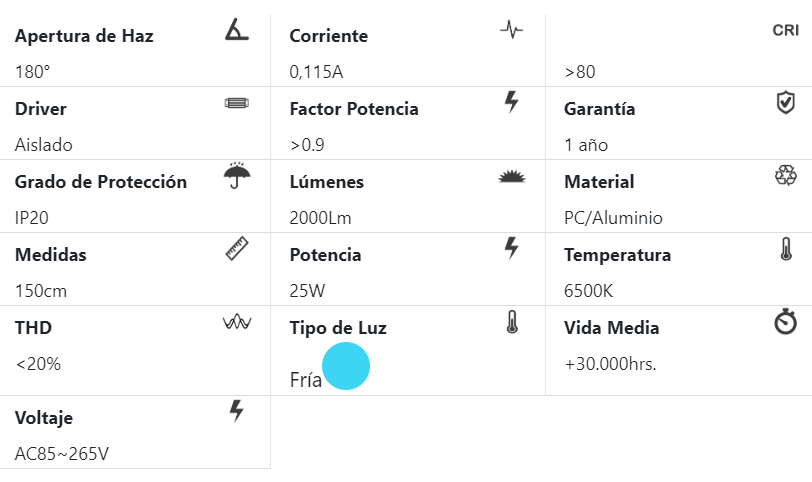This screenshot has width=812, height=482.
Task: Click the Vida Media stopwatch icon
Action: click(x=786, y=321)
